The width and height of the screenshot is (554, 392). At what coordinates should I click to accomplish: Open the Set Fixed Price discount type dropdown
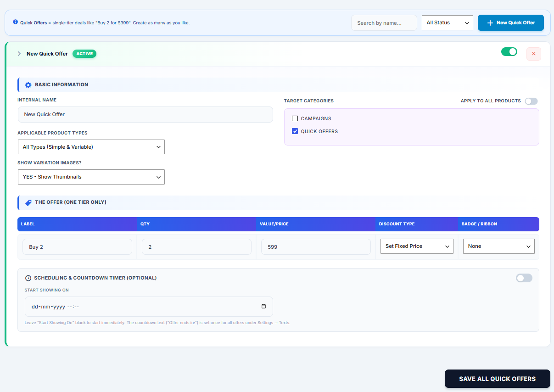point(417,246)
